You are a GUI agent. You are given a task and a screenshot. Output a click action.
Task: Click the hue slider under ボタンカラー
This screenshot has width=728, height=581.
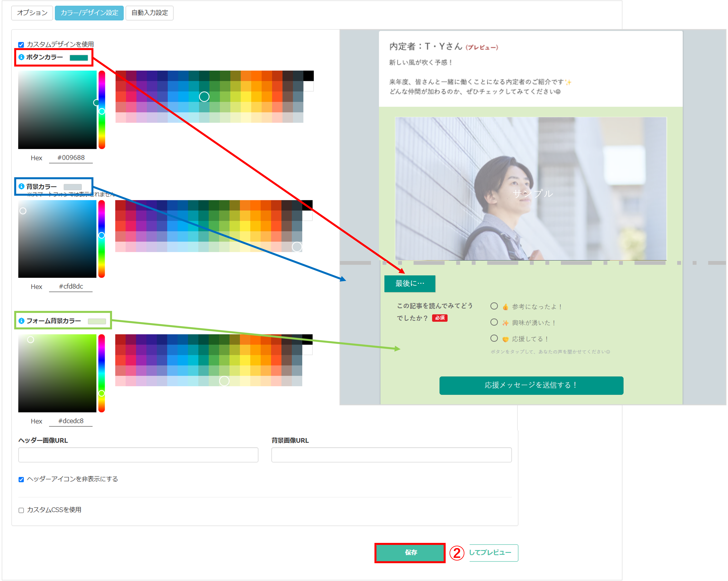click(102, 110)
